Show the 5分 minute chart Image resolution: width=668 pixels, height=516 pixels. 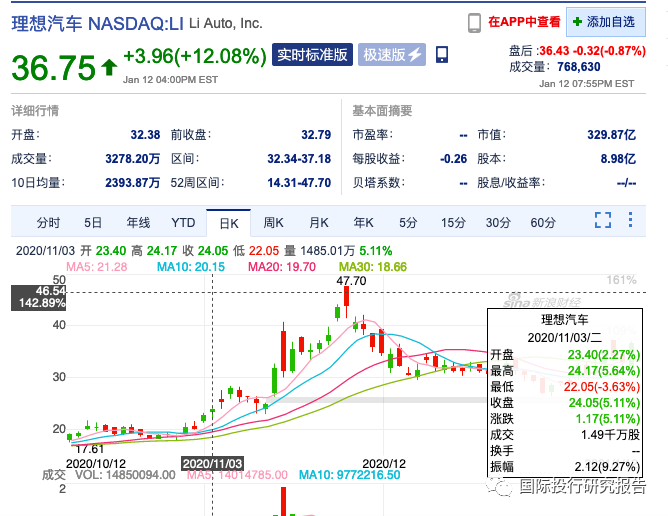tap(408, 222)
